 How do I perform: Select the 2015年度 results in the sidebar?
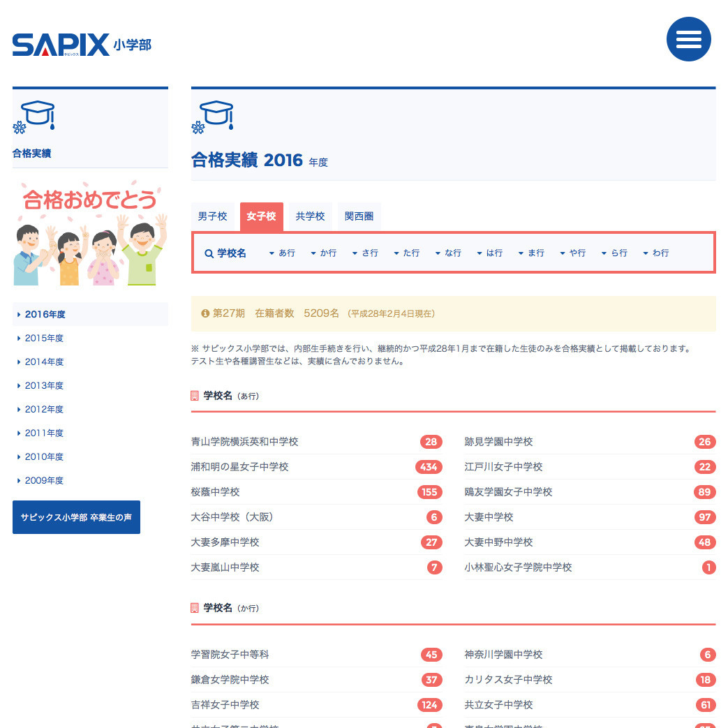coord(44,338)
